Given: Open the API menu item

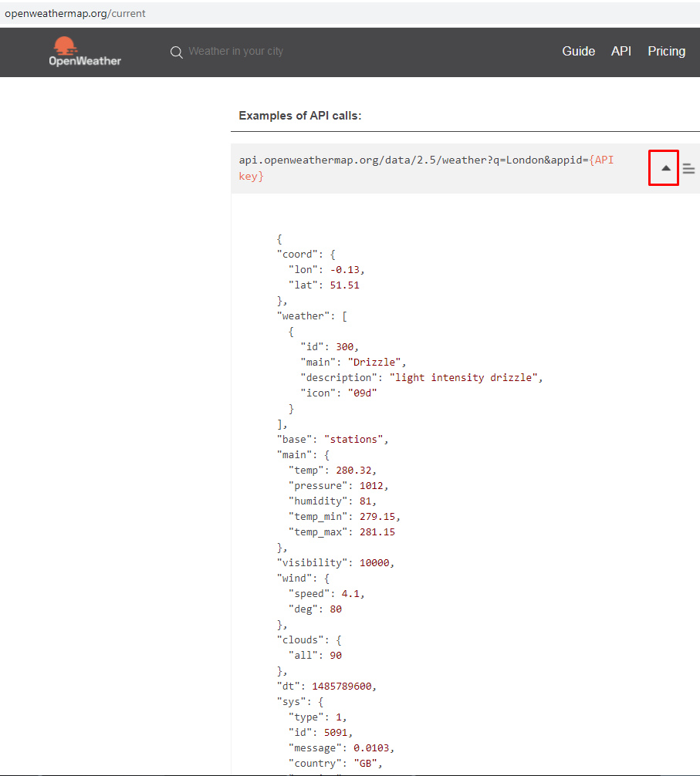Looking at the screenshot, I should [x=621, y=52].
